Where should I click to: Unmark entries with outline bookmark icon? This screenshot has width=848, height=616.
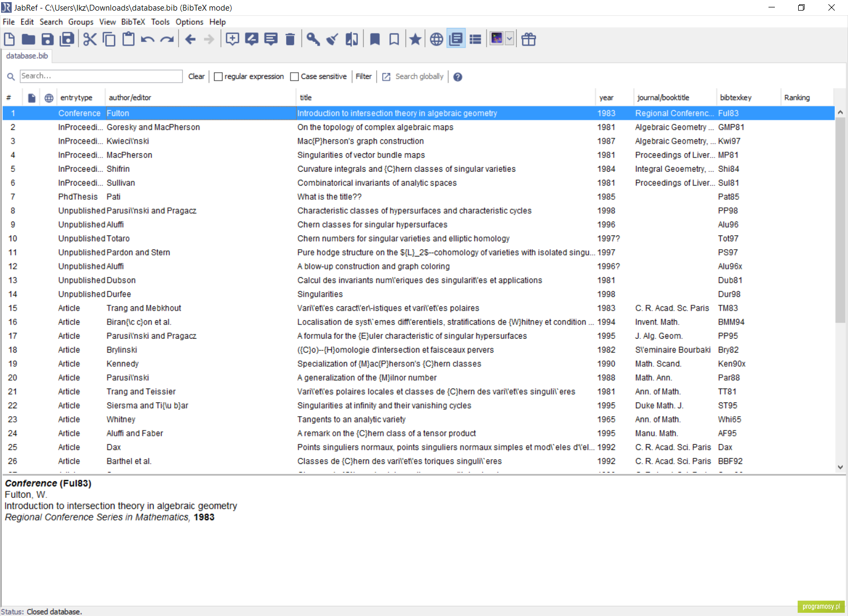[x=394, y=39]
